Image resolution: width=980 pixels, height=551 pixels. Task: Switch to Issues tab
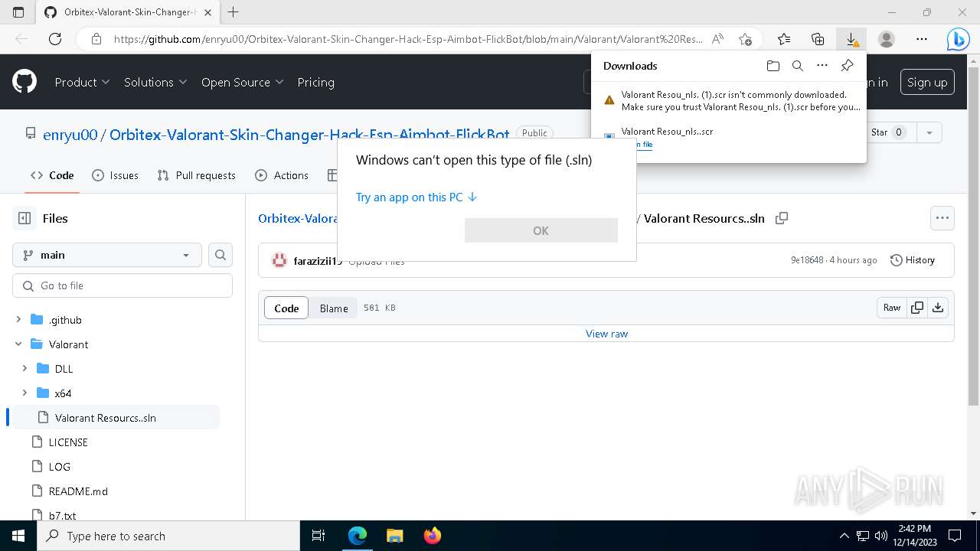point(116,175)
